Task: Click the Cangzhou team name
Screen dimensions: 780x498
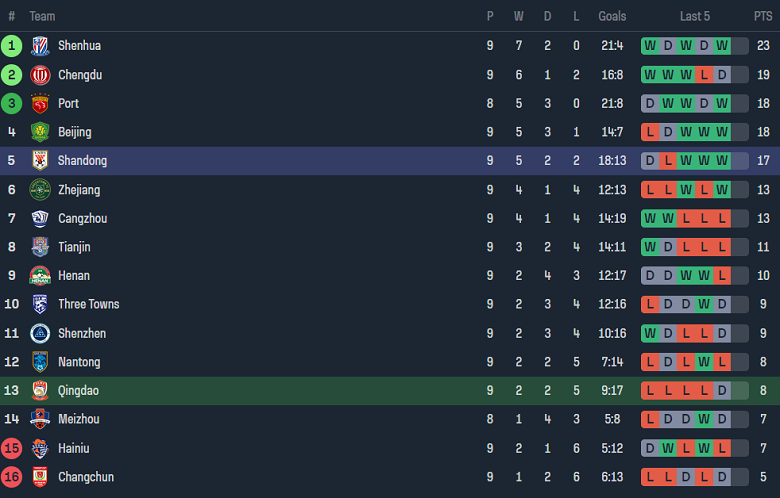Action: [82, 219]
